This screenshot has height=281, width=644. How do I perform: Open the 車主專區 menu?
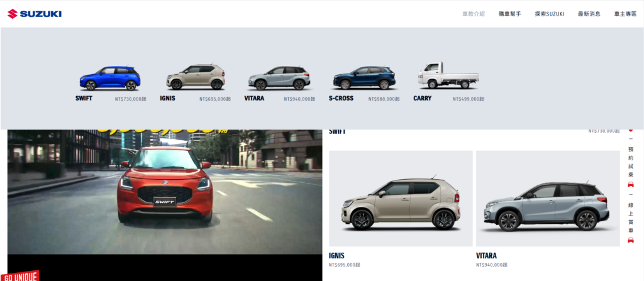(x=625, y=14)
